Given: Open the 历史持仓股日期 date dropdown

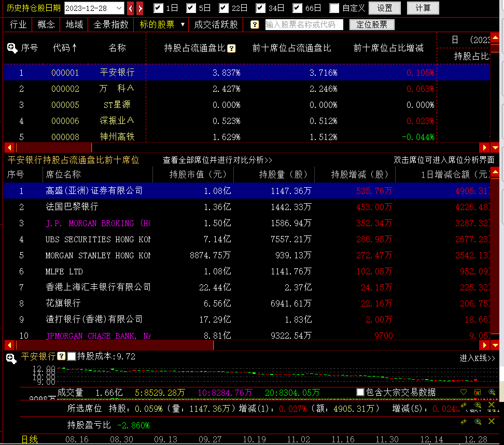Looking at the screenshot, I should click(x=119, y=8).
